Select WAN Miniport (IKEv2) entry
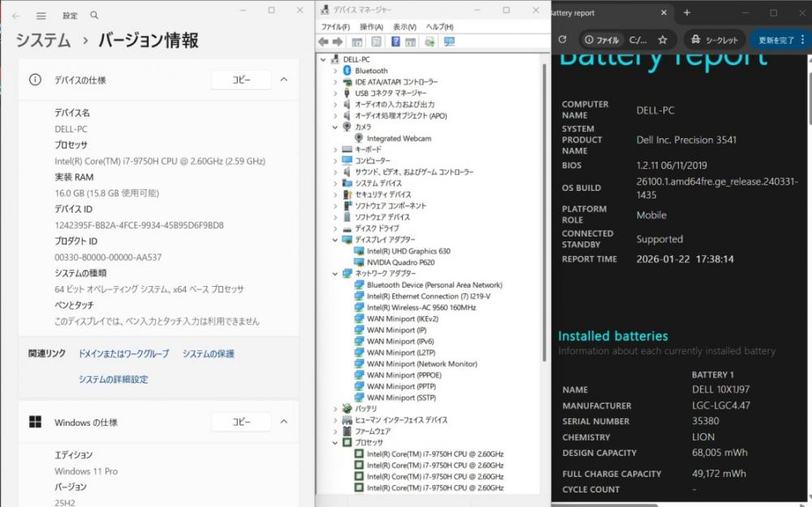This screenshot has width=812, height=507. (x=403, y=318)
